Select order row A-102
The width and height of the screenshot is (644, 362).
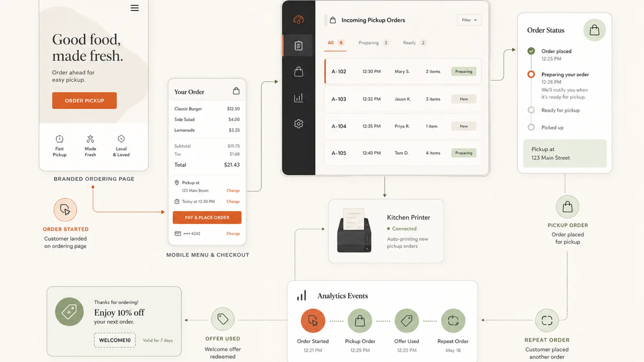click(403, 72)
